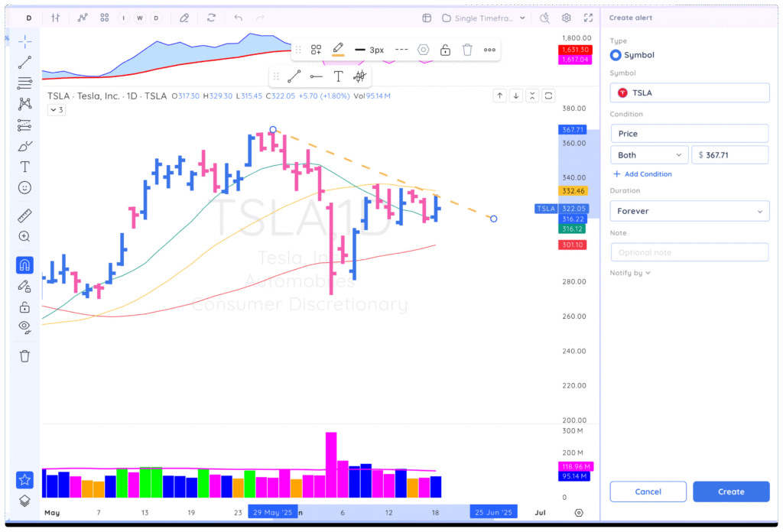Open the object layers panel

click(x=24, y=501)
